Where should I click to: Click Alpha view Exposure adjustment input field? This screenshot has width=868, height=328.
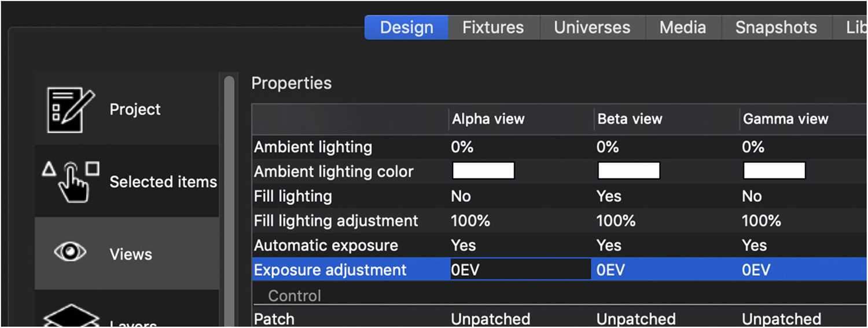click(521, 270)
